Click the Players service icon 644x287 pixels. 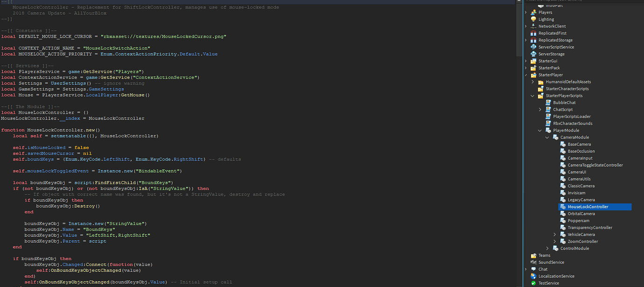pos(533,12)
